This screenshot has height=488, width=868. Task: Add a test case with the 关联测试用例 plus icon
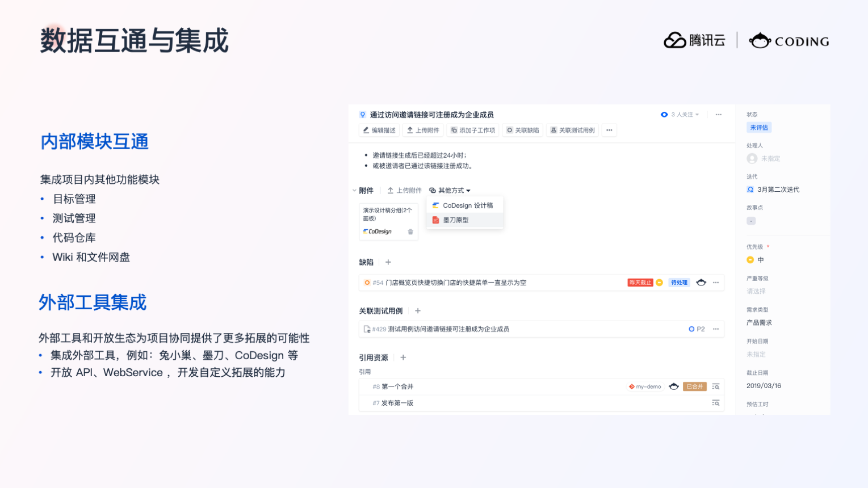pos(418,311)
